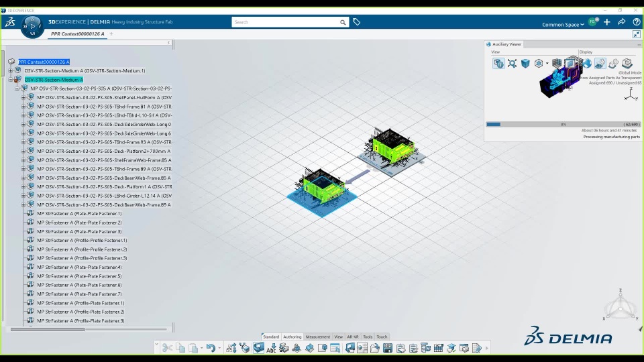The width and height of the screenshot is (644, 362).
Task: Click the Cut scissors icon in bottom toolbar
Action: pos(167,348)
